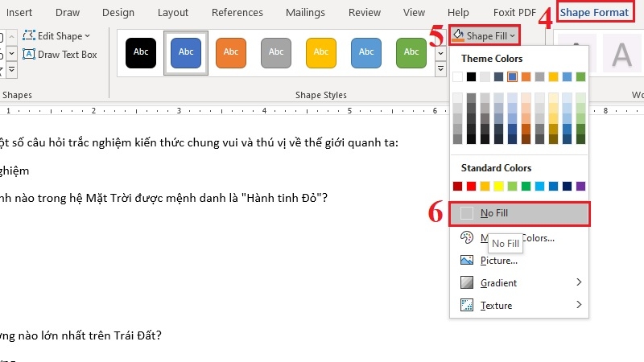Click the Texture submenu arrow
Viewport: 644px width, 362px height.
[579, 305]
